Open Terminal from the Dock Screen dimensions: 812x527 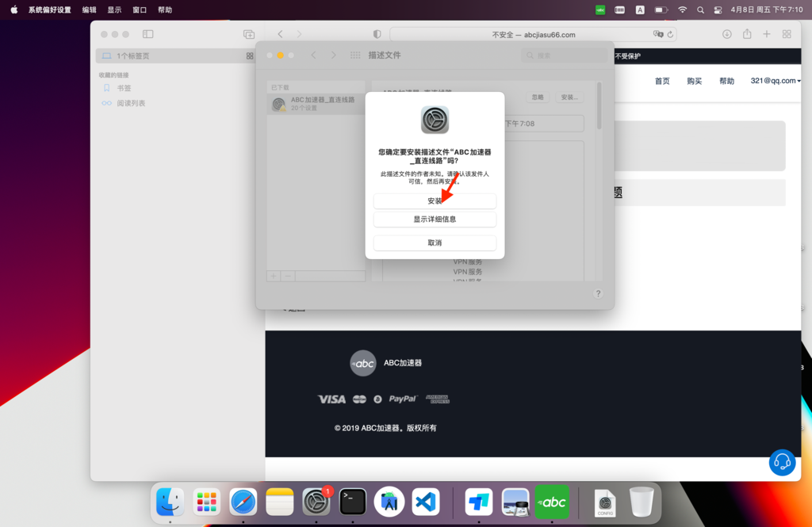(353, 502)
